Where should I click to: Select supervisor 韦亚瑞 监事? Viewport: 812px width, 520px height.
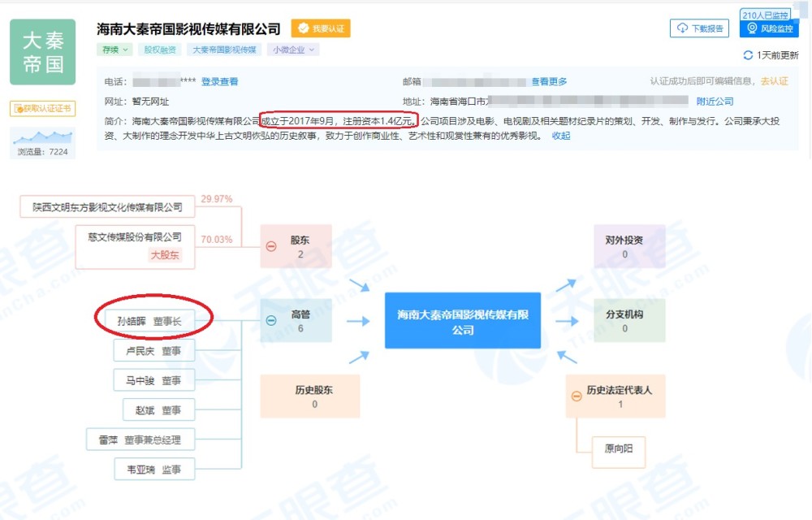pyautogui.click(x=153, y=469)
